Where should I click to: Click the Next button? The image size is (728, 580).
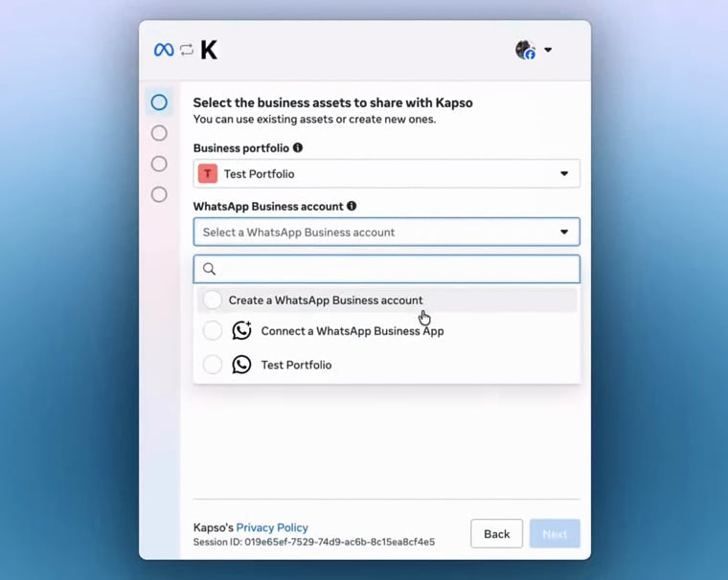(555, 534)
